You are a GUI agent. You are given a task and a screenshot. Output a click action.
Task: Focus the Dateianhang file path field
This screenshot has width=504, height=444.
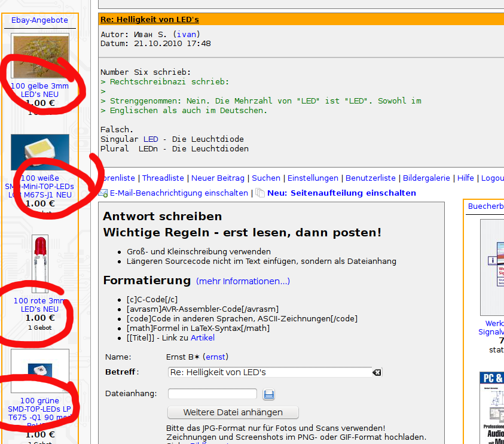212,394
